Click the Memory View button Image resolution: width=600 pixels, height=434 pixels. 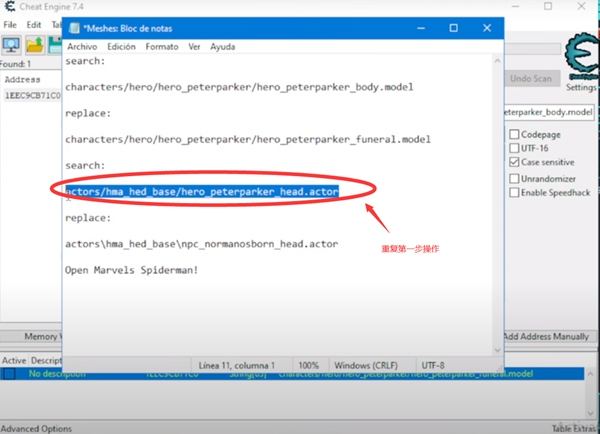pyautogui.click(x=31, y=336)
